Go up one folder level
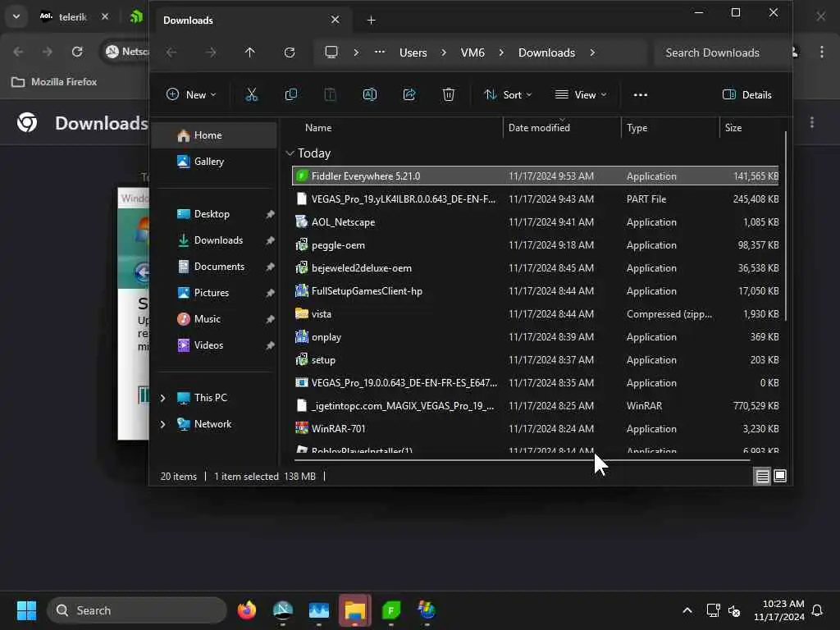 click(249, 52)
